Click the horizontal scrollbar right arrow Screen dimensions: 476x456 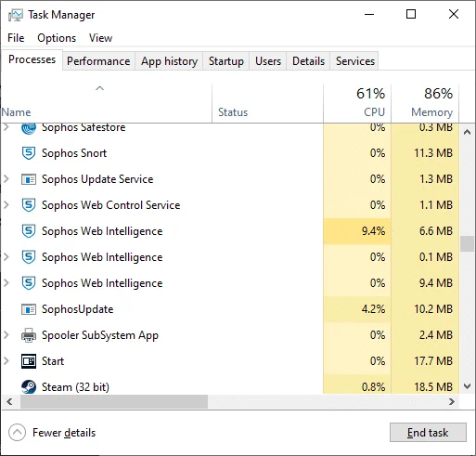pyautogui.click(x=452, y=402)
